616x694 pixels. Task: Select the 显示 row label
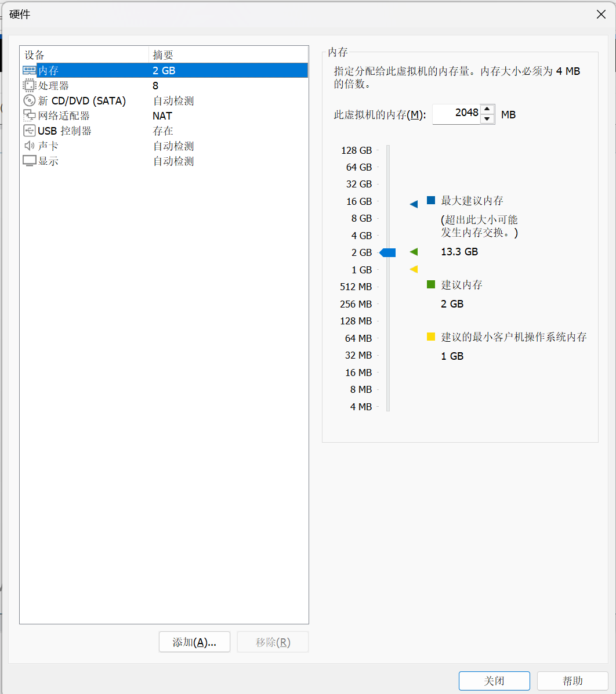pyautogui.click(x=48, y=161)
